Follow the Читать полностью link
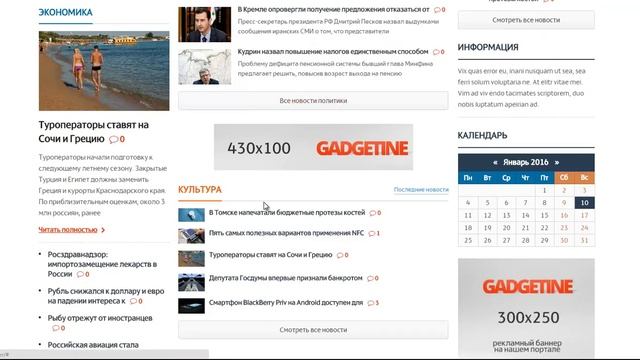640x360 pixels. pyautogui.click(x=68, y=230)
